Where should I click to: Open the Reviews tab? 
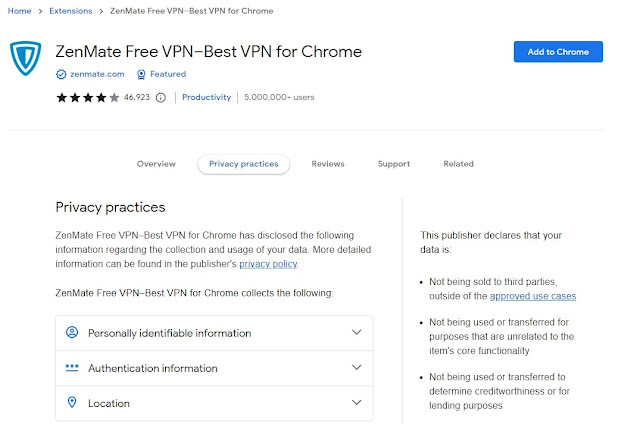[328, 164]
